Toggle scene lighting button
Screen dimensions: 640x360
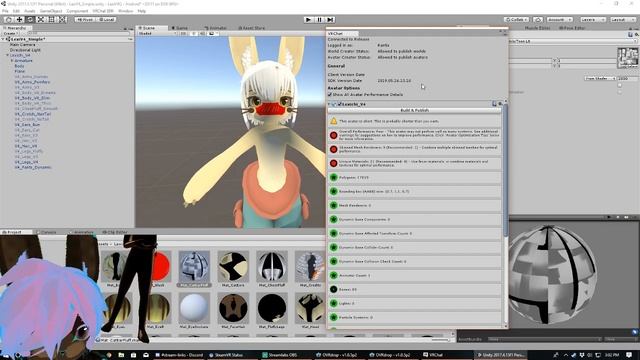(193, 33)
